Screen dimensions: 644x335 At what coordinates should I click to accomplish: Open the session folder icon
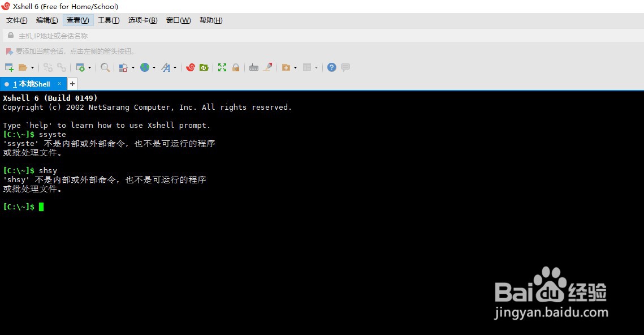point(23,67)
